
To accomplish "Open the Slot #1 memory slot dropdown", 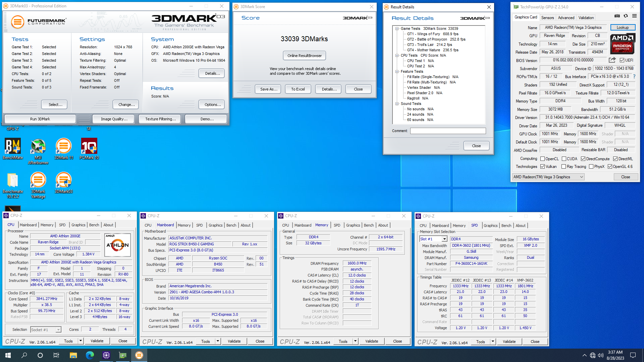I will click(x=433, y=239).
